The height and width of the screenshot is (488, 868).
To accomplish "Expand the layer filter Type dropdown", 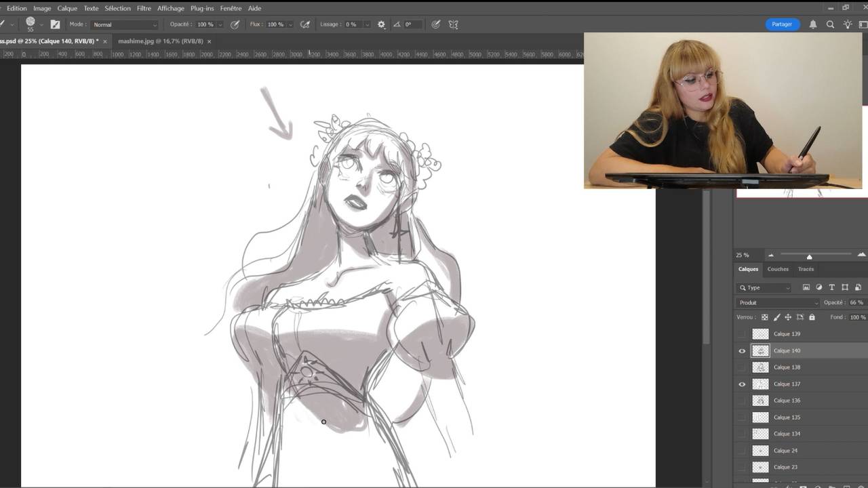I will pos(765,287).
